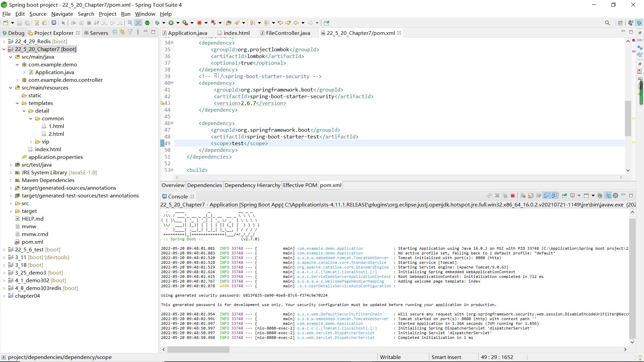Terminate the running app with the red console stop button
The image size is (644, 362).
pos(513,195)
